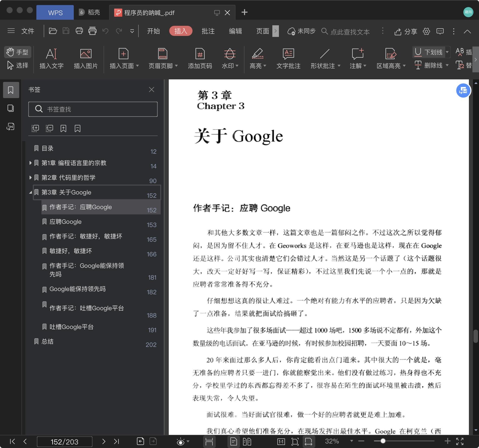Click the zoom slider handle
The height and width of the screenshot is (448, 479).
click(383, 441)
